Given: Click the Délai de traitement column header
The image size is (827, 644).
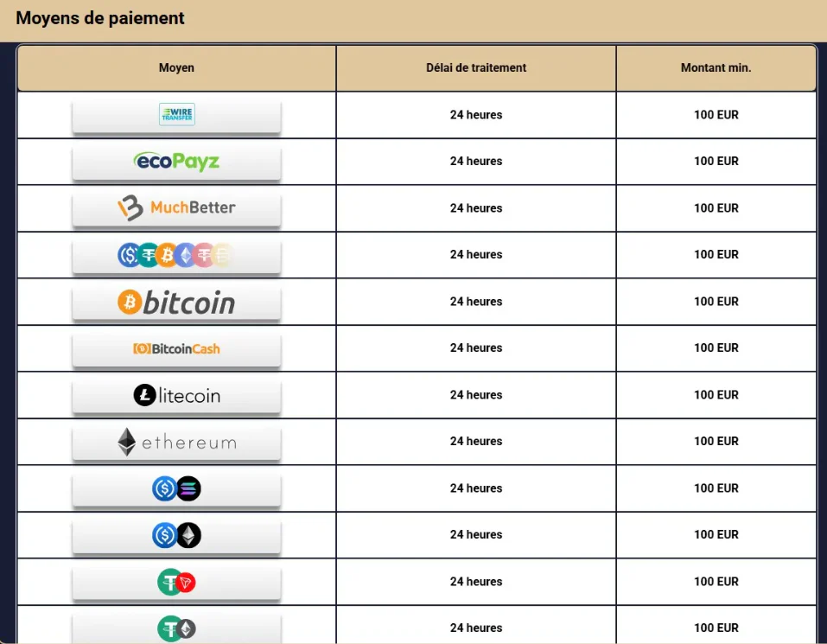Looking at the screenshot, I should [x=476, y=68].
